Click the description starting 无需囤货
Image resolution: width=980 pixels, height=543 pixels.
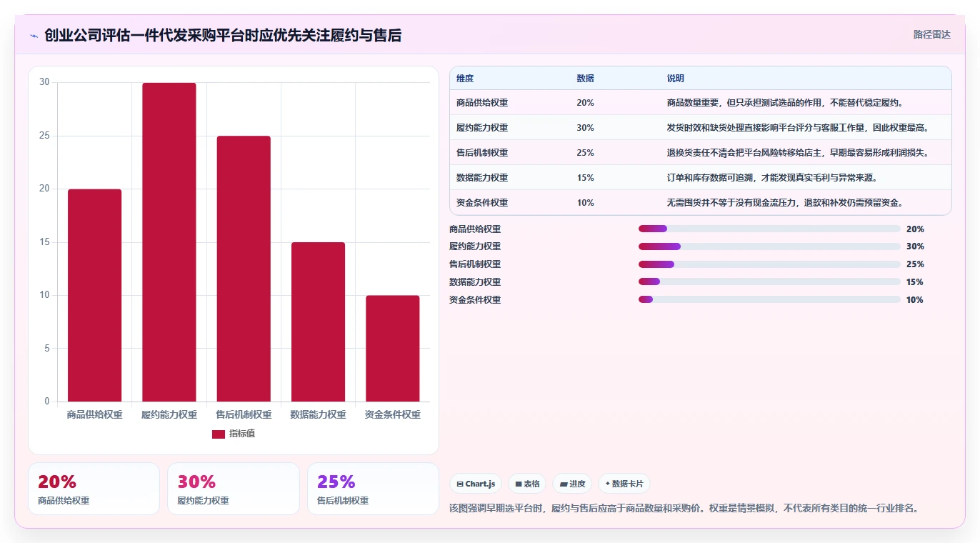click(785, 203)
